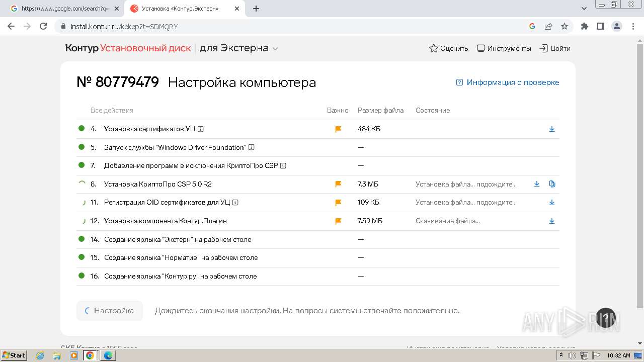Select row 'Создание ярлыка "Контур.ру" на рабочем столе'
Screen dimensions: 644x362
point(318,276)
